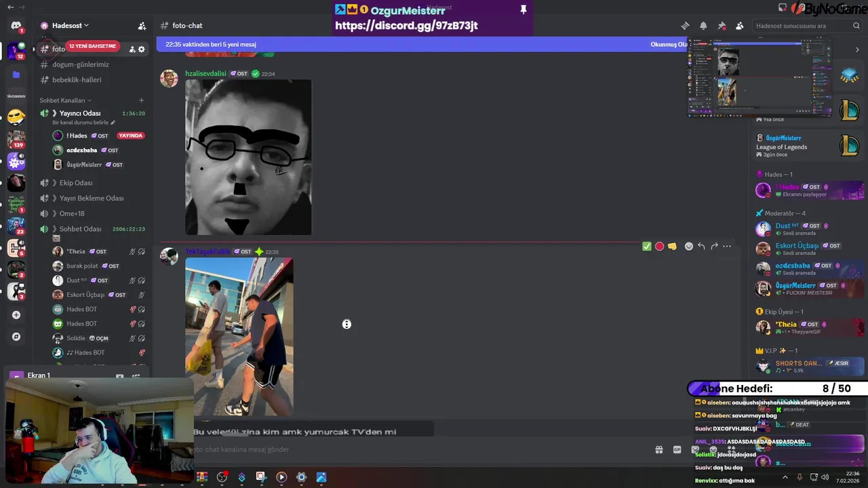The width and height of the screenshot is (868, 488).
Task: Collapse the Sohbet Kanalları category
Action: coord(65,100)
